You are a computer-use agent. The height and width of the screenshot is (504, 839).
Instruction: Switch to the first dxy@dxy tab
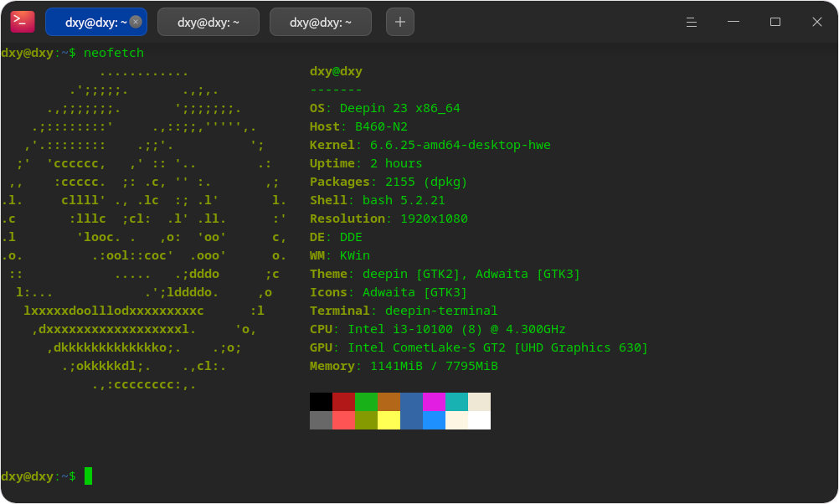[x=95, y=22]
